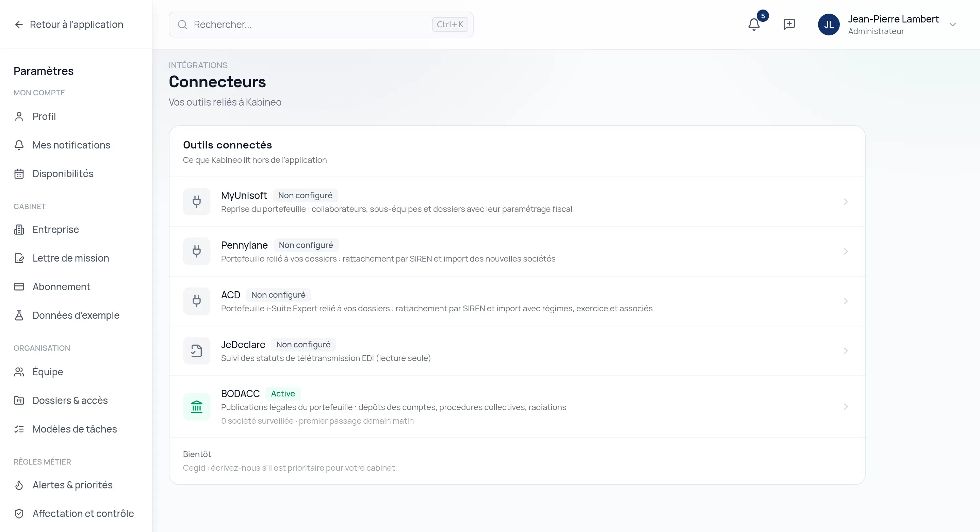Open the notifications bell icon
This screenshot has width=980, height=532.
[x=754, y=25]
